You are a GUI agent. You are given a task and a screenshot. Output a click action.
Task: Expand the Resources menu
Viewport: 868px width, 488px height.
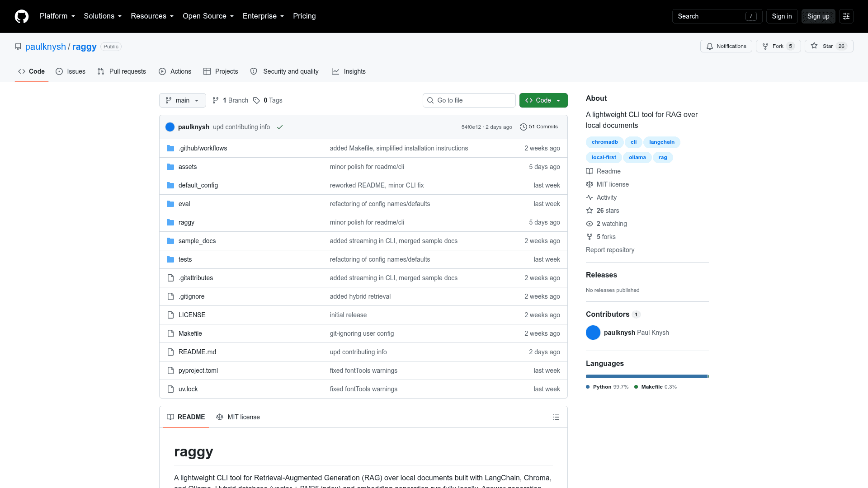point(152,16)
